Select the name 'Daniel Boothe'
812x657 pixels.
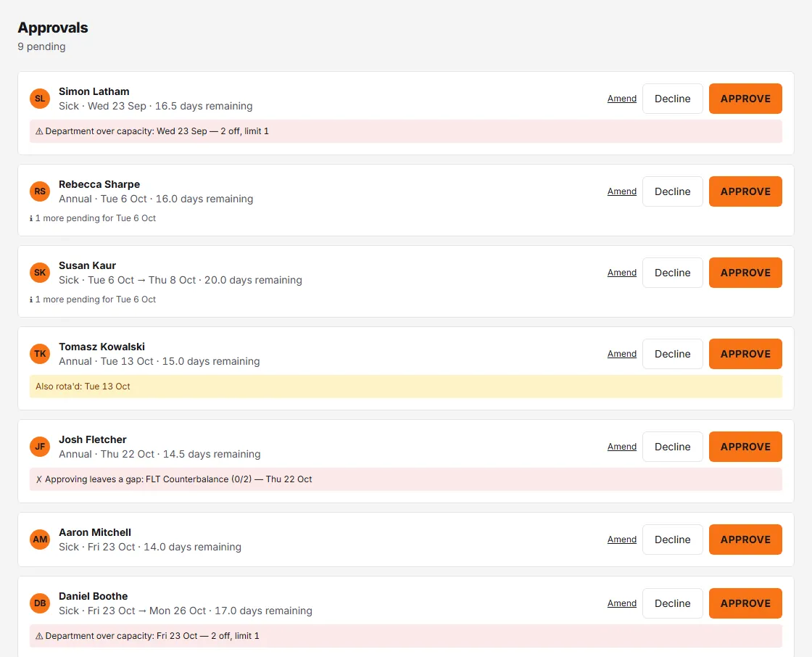[93, 596]
